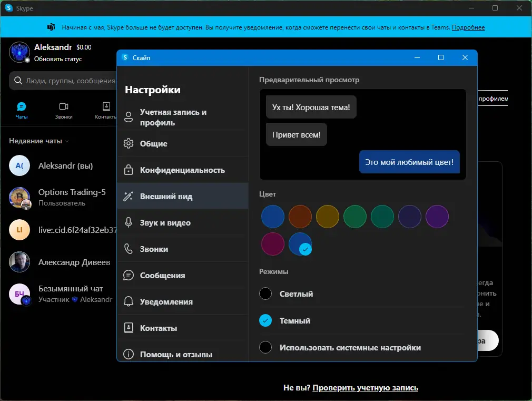Pick the orange color swatch
This screenshot has width=532, height=401.
[x=300, y=217]
